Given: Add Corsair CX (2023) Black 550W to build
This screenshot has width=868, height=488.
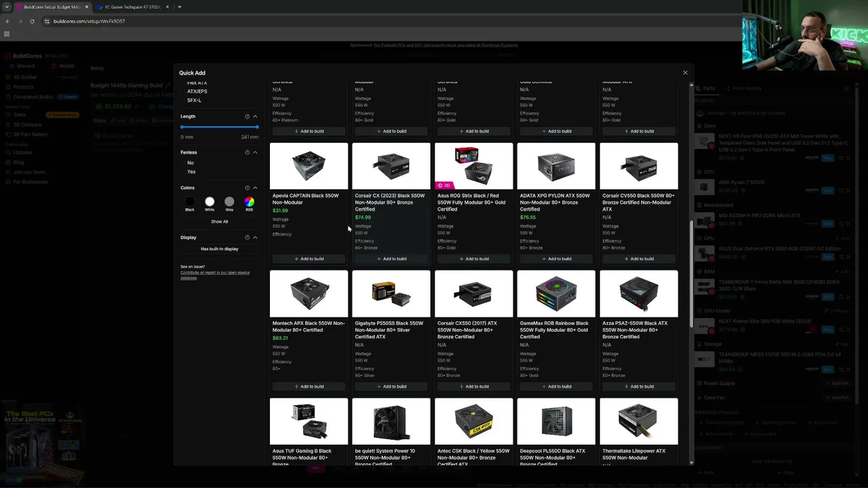Looking at the screenshot, I should click(391, 259).
